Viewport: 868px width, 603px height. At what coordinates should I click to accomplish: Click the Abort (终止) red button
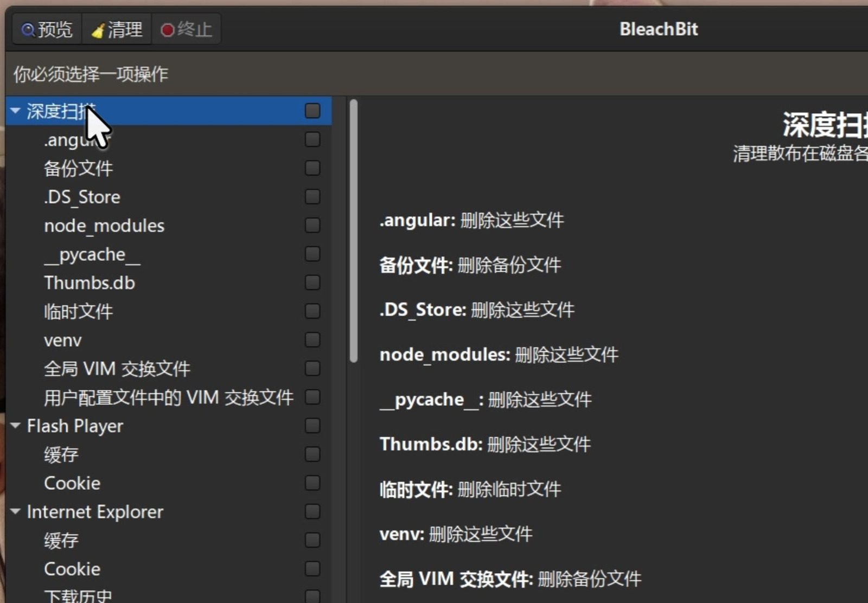186,29
